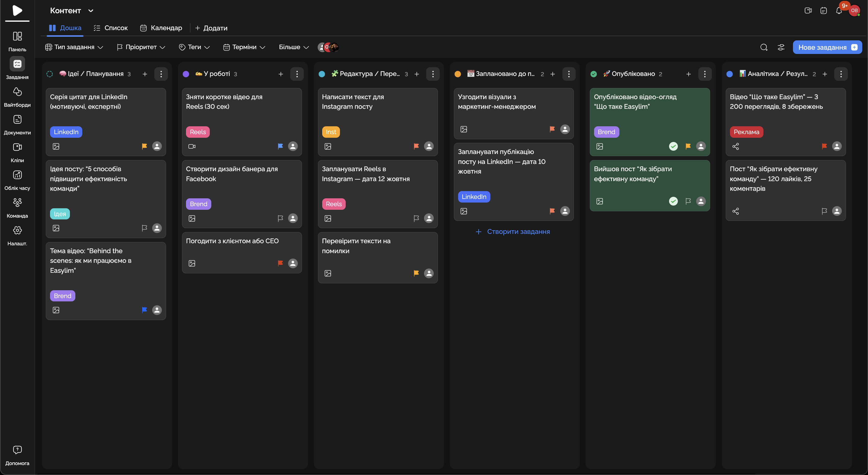Toggle priority flag on Погодити з клієнтом card
Image resolution: width=868 pixels, height=475 pixels.
point(280,263)
